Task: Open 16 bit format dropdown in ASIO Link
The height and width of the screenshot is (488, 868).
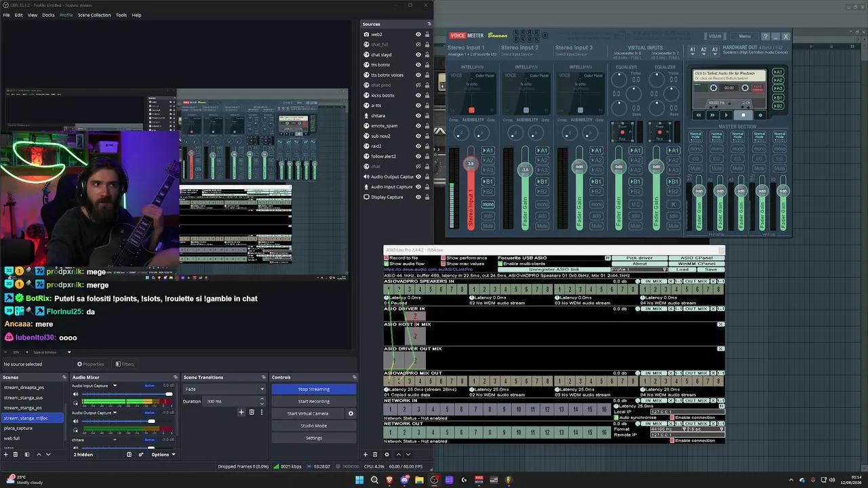Action: 705,429
